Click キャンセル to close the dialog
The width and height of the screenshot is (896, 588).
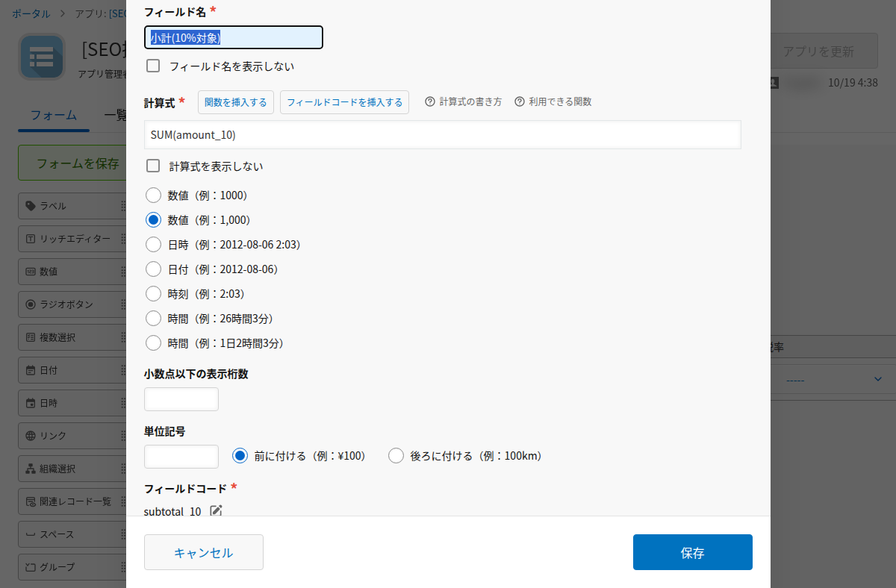(204, 552)
